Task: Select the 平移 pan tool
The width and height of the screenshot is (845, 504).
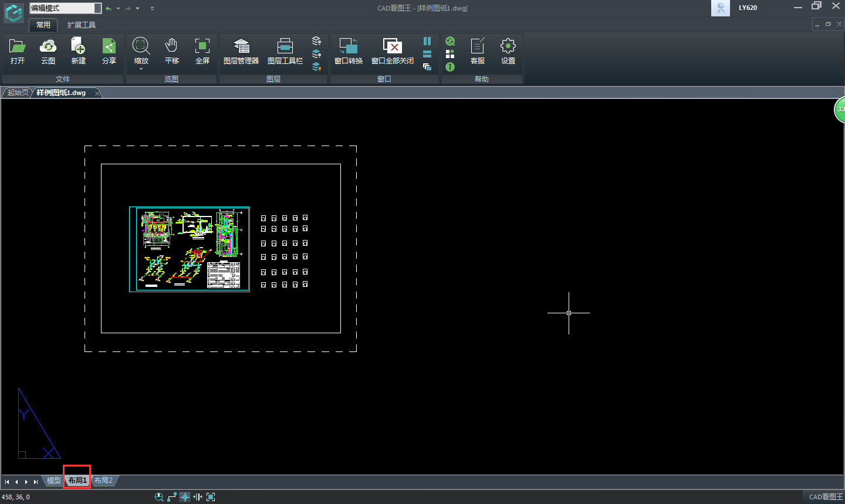Action: (171, 51)
